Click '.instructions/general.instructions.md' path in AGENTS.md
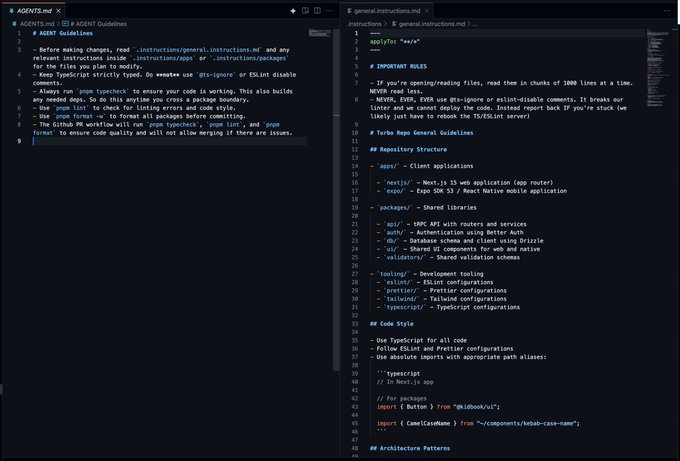Viewport: 680px width, 461px height. 198,50
